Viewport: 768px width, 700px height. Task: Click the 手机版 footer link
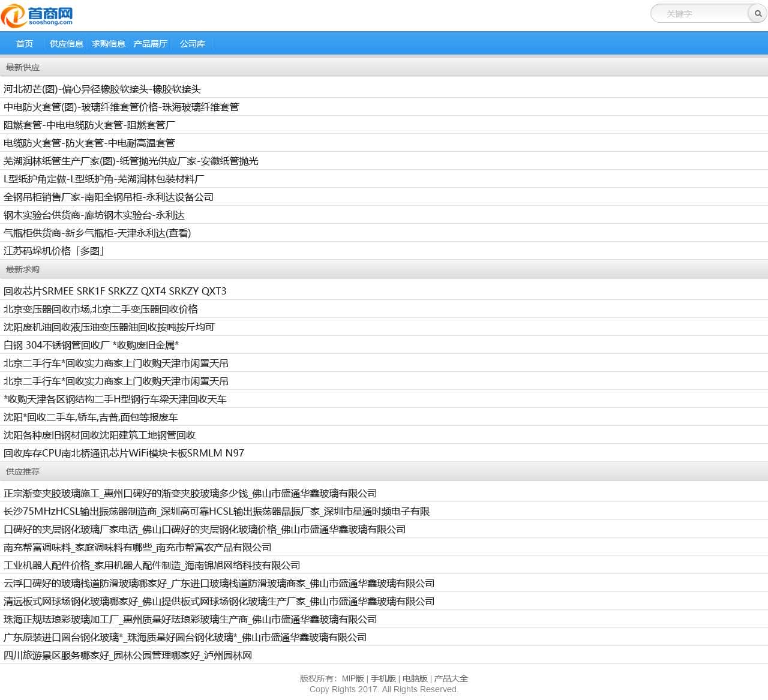(x=383, y=678)
